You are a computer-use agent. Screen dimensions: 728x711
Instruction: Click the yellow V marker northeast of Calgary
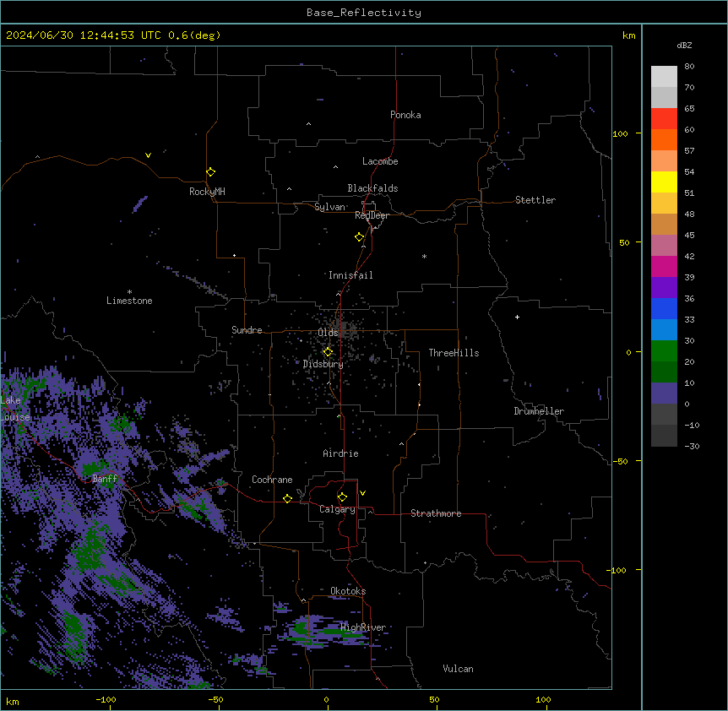362,493
